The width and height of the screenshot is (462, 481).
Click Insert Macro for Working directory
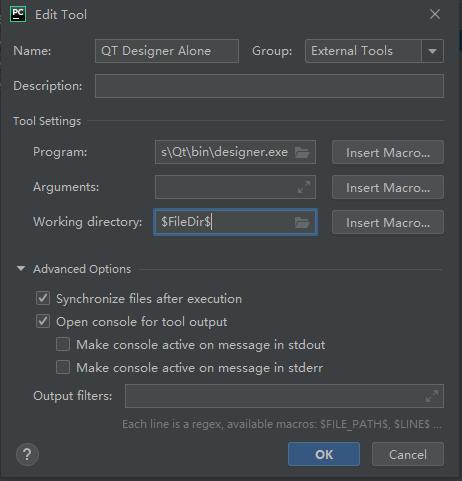pyautogui.click(x=388, y=222)
